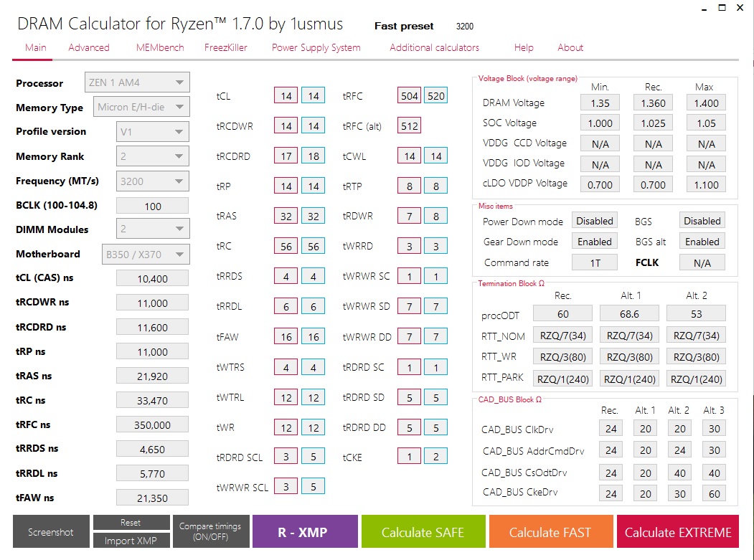The width and height of the screenshot is (754, 560).
Task: Open the About tab
Action: tap(570, 47)
